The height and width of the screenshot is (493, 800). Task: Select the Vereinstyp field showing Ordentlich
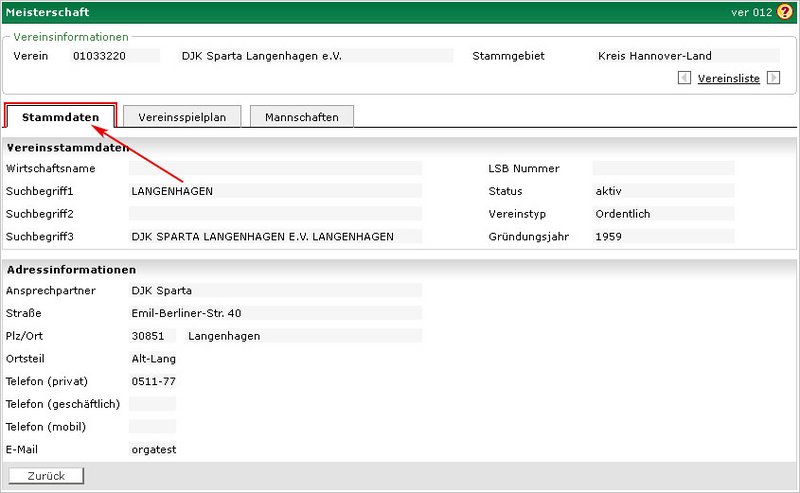[662, 214]
